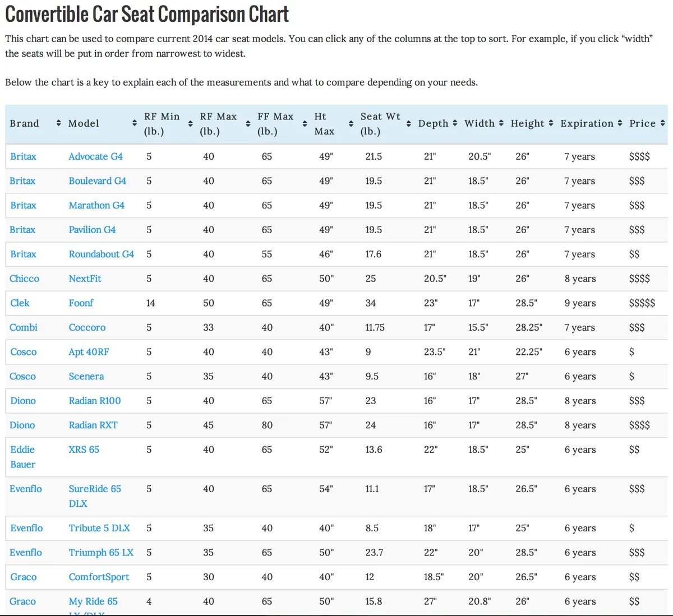The width and height of the screenshot is (673, 616).
Task: Click Depth column sort arrow icon
Action: point(455,123)
